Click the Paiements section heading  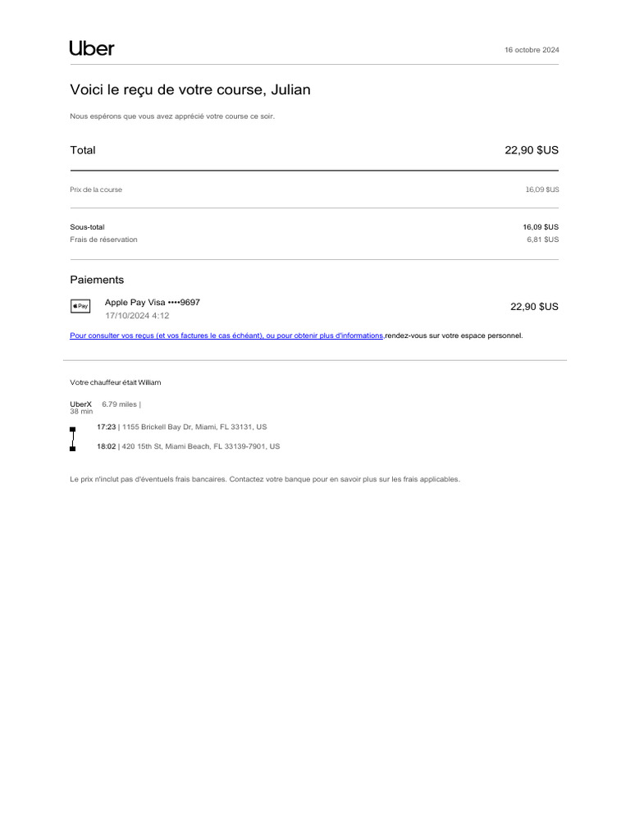97,280
